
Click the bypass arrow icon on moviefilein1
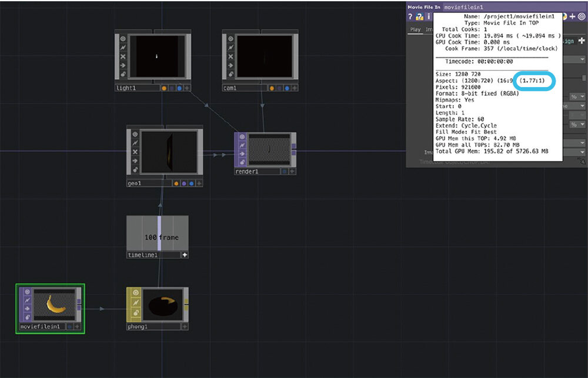coord(26,310)
